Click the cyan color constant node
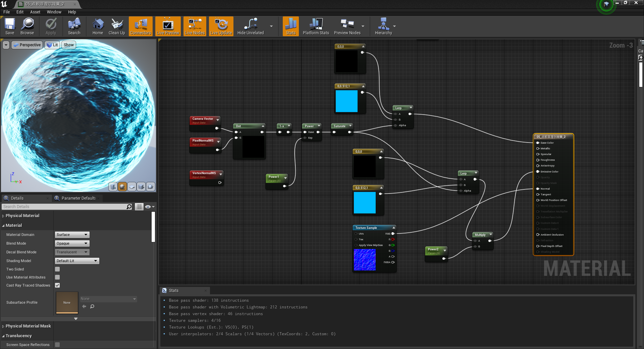Viewport: 644px width, 349px height. (346, 101)
